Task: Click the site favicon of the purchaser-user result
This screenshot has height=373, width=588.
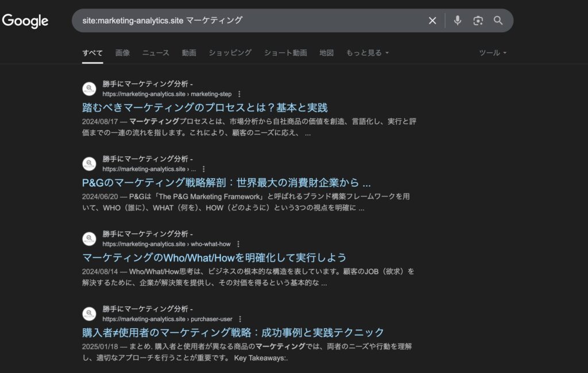Action: [x=89, y=314]
